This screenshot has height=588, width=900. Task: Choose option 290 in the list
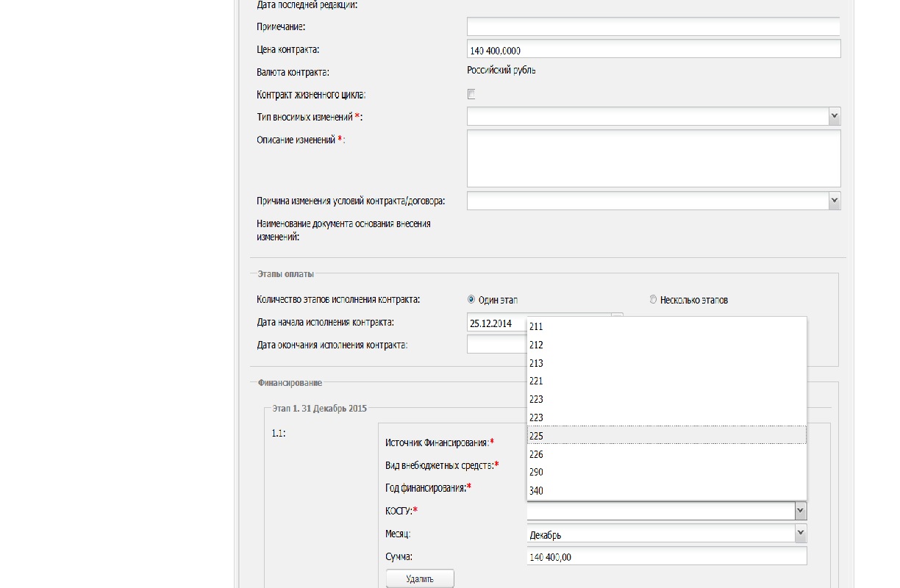666,472
